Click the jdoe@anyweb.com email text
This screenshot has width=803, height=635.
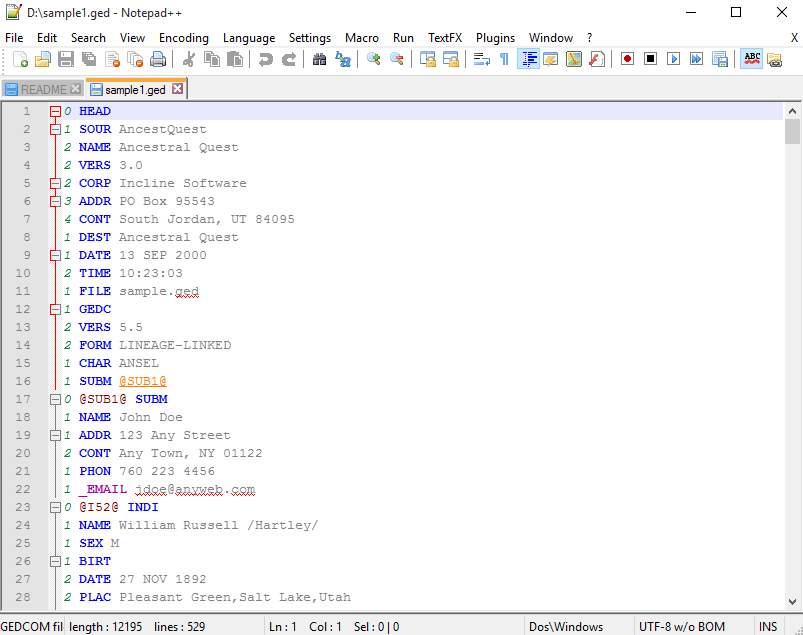point(195,490)
